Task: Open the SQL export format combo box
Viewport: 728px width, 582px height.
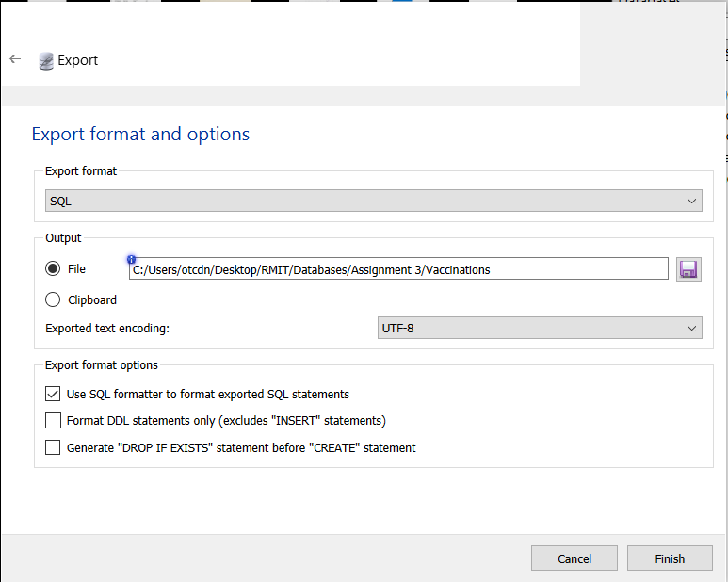Action: [x=373, y=201]
